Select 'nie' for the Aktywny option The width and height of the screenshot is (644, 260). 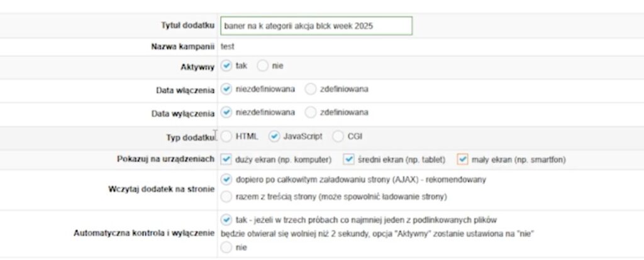(263, 65)
